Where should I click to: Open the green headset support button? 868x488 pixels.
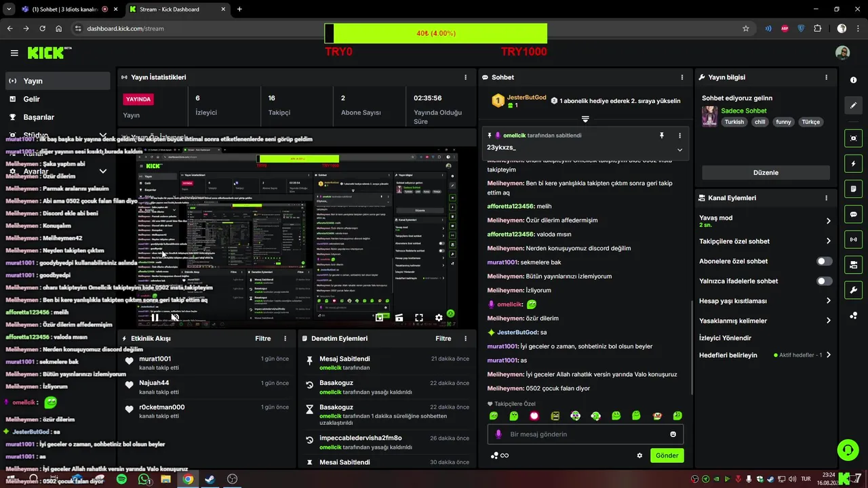848,449
